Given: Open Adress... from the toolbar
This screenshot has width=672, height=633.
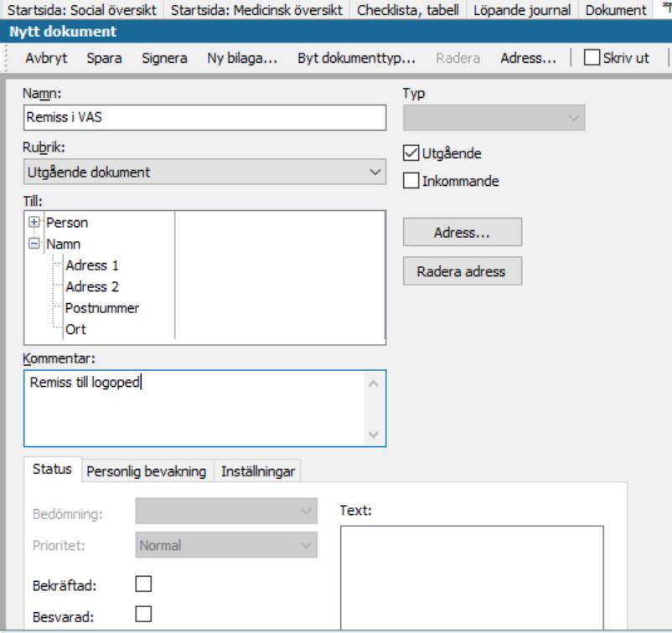Looking at the screenshot, I should click(x=529, y=58).
